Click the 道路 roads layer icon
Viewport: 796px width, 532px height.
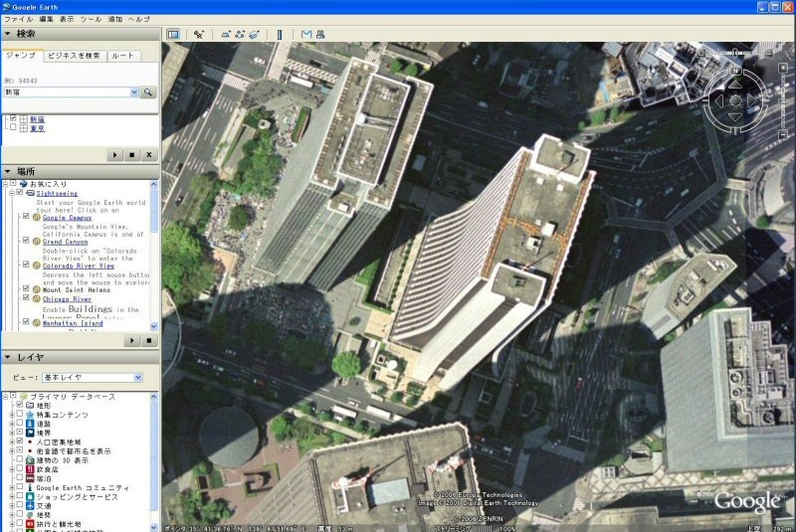30,424
